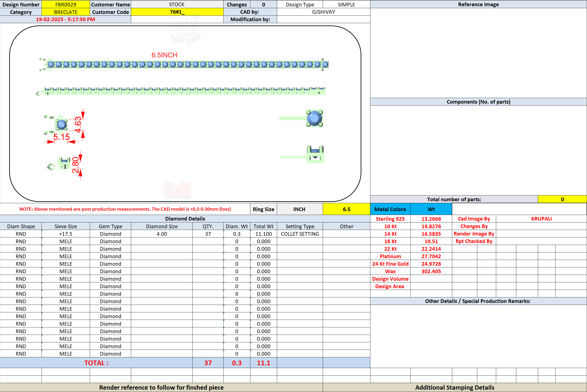Select the red total weight 11.1
This screenshot has height=392, width=587.
point(263,363)
